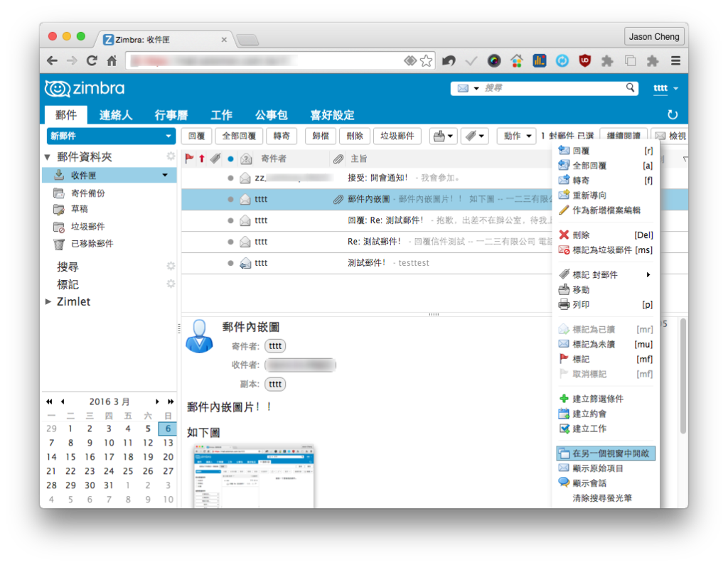Click the 垃圾郵件 toolbar button

click(x=397, y=136)
